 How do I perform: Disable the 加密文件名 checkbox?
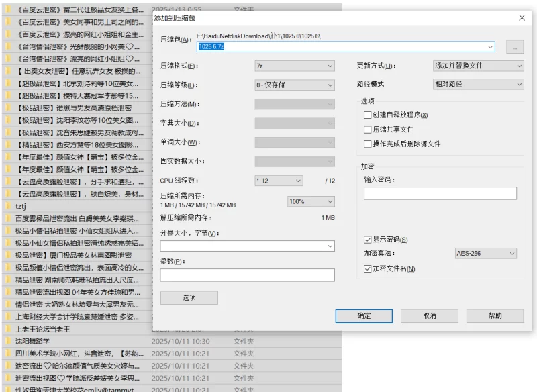[367, 268]
